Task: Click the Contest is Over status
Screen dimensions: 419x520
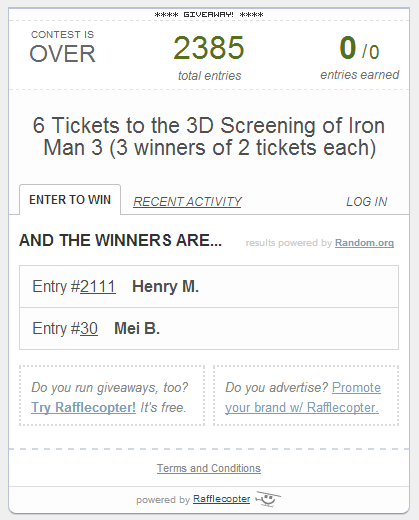Action: point(62,47)
